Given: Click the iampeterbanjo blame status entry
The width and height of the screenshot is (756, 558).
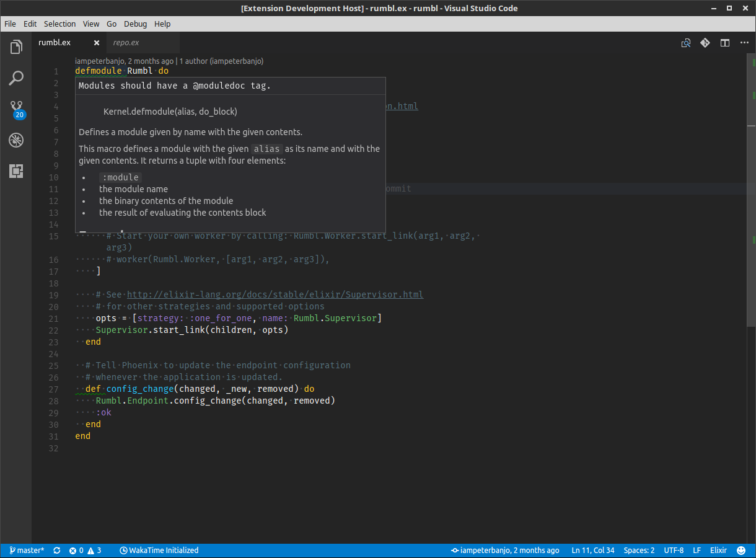Looking at the screenshot, I should pyautogui.click(x=505, y=550).
